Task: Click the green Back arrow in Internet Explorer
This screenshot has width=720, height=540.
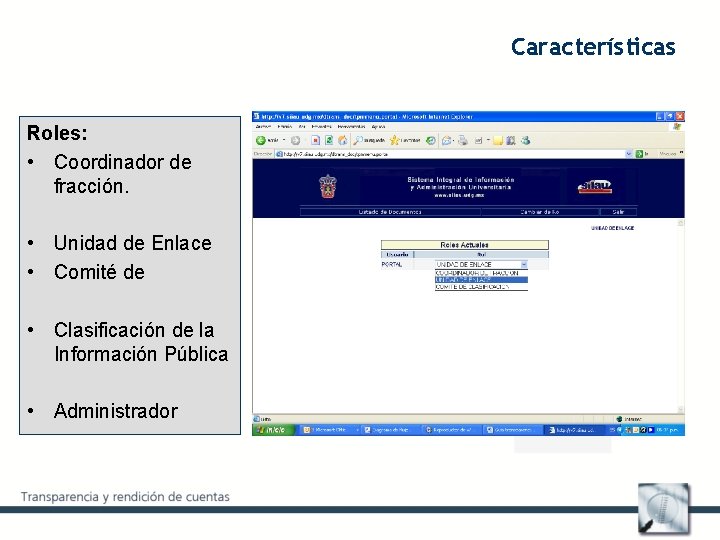Action: click(x=261, y=141)
